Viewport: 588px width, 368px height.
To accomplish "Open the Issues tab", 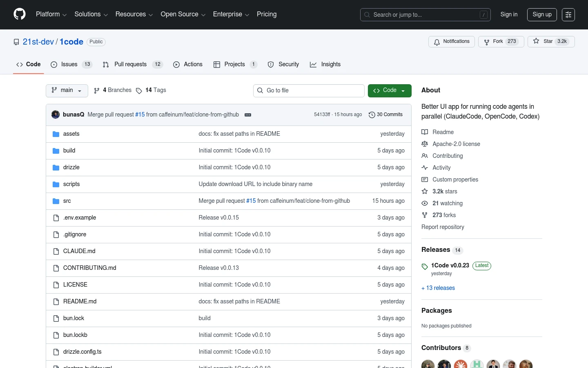I will [x=69, y=64].
